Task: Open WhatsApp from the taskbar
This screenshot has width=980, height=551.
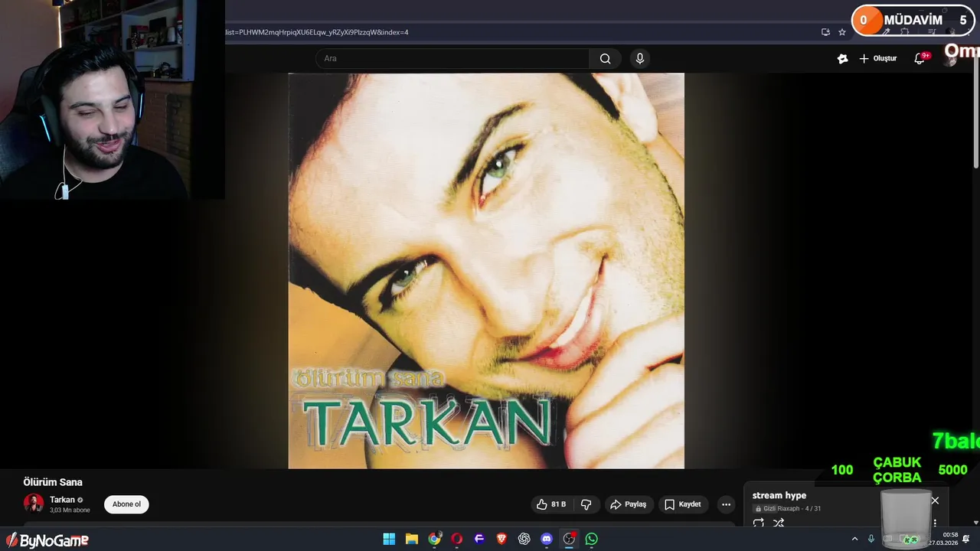Action: tap(592, 539)
